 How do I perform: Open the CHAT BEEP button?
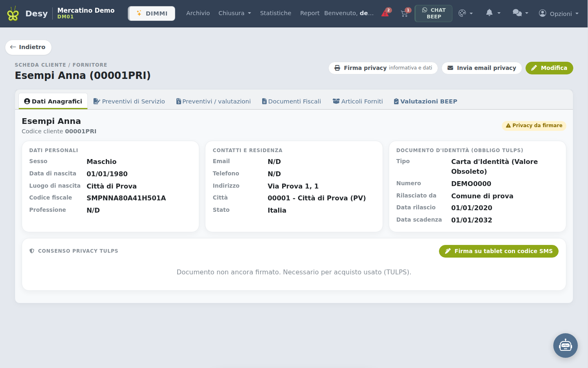pyautogui.click(x=434, y=13)
